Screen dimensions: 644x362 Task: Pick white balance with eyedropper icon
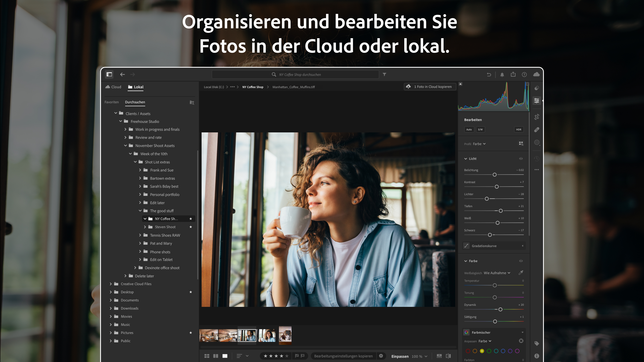point(521,273)
